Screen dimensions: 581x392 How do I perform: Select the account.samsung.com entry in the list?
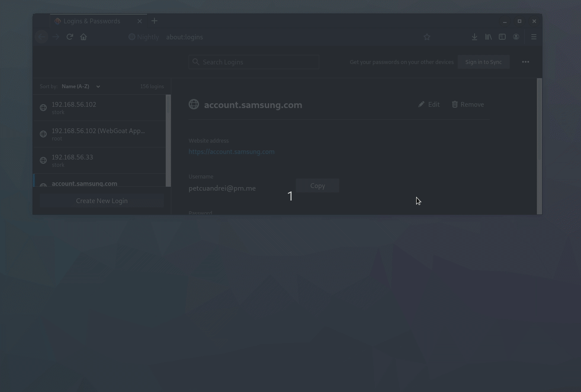pos(100,181)
